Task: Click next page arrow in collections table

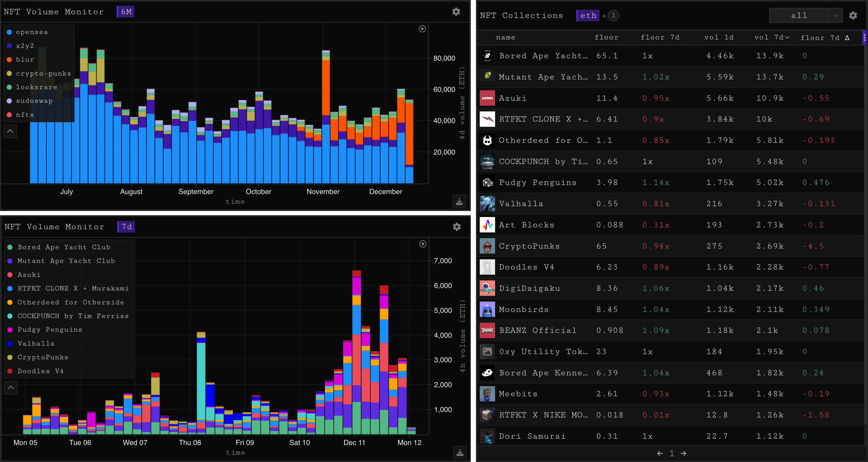Action: [683, 453]
